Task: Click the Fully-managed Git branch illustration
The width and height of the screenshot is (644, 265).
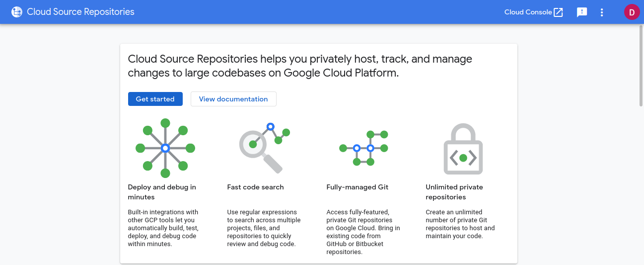Action: (x=363, y=148)
